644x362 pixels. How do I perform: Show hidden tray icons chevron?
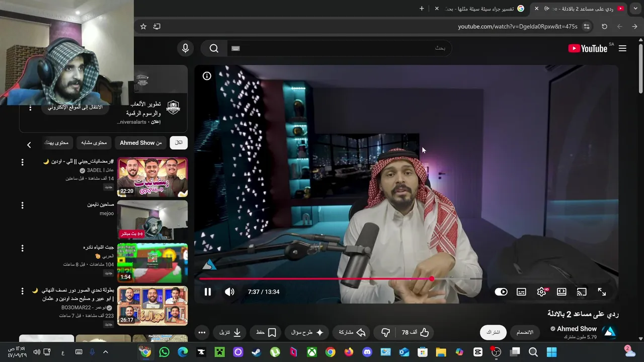click(105, 352)
